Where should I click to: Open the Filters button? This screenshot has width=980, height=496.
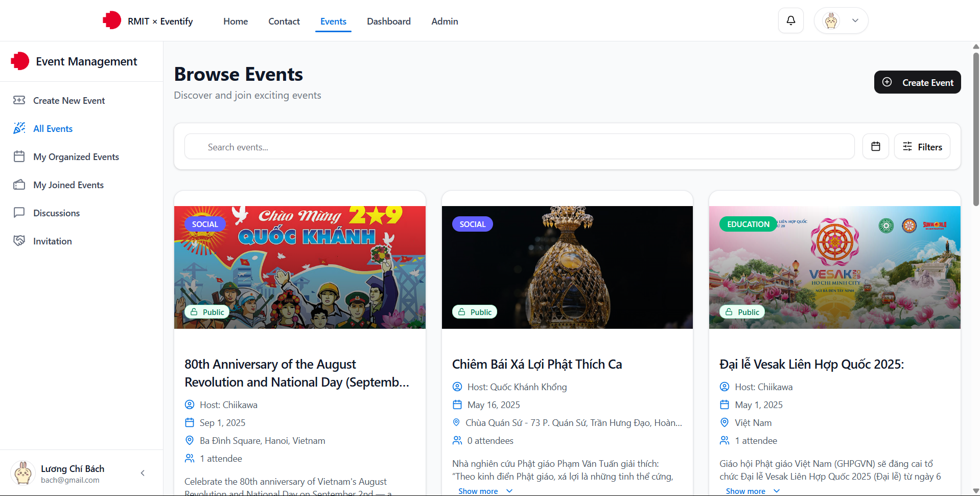click(x=922, y=147)
